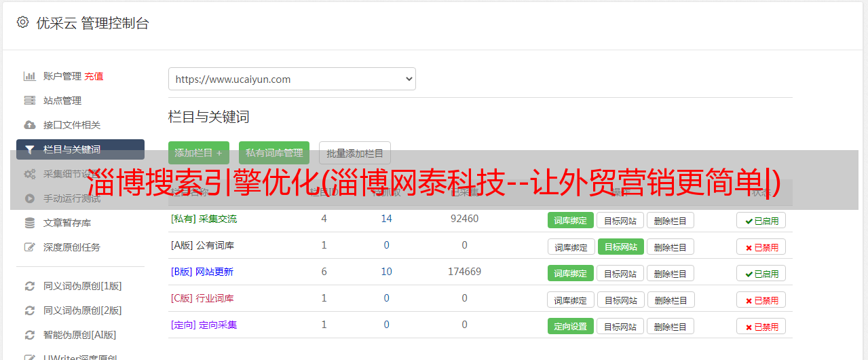Click 词库绑定 in the 网站更新 row
The height and width of the screenshot is (360, 868).
click(x=571, y=273)
